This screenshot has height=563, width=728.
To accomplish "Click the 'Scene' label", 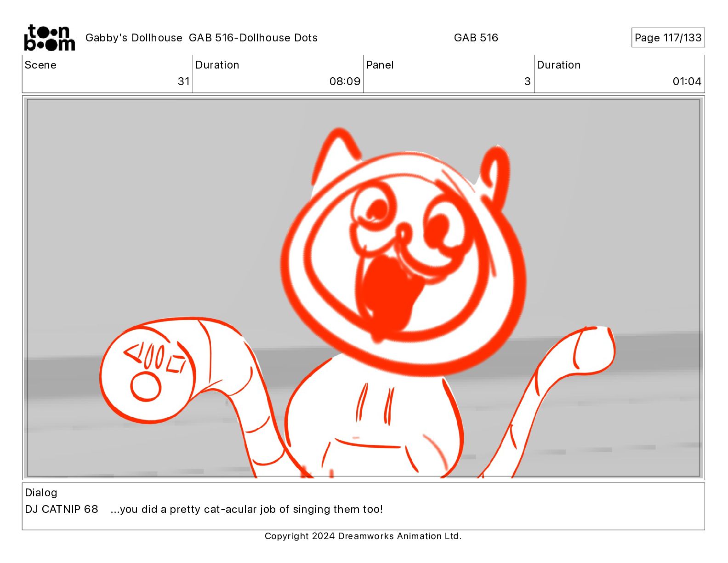I will (40, 65).
